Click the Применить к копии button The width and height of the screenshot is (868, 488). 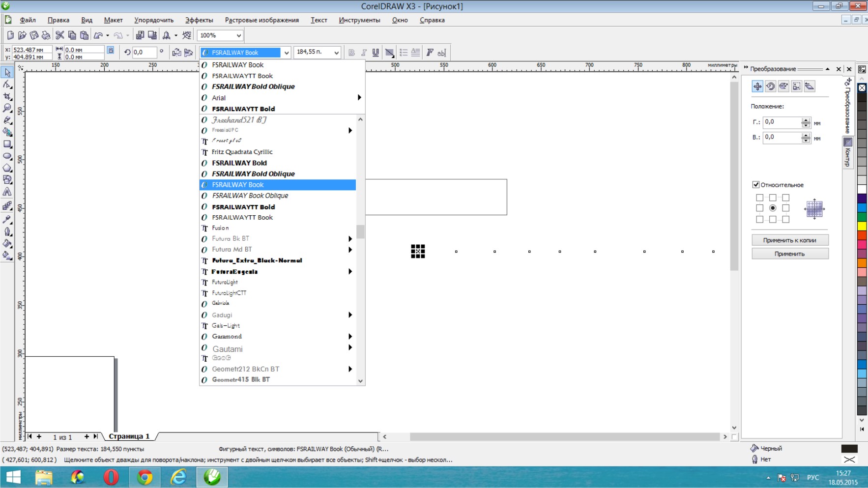point(790,240)
